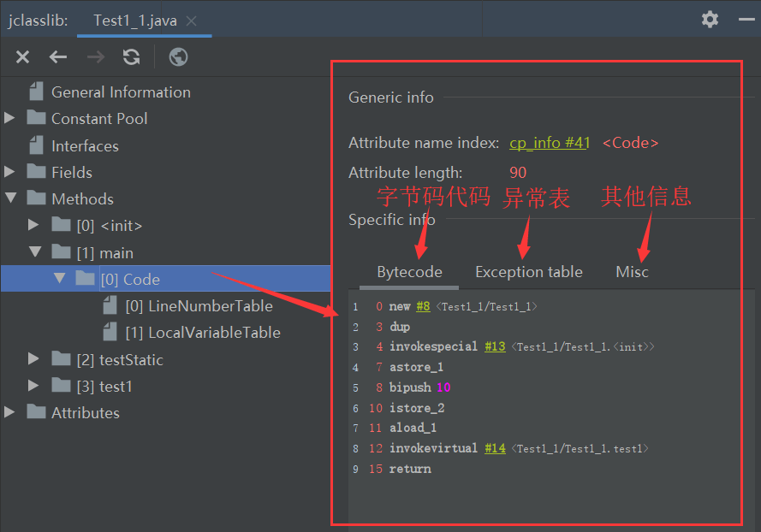Switch to the Exception table tab

click(528, 272)
